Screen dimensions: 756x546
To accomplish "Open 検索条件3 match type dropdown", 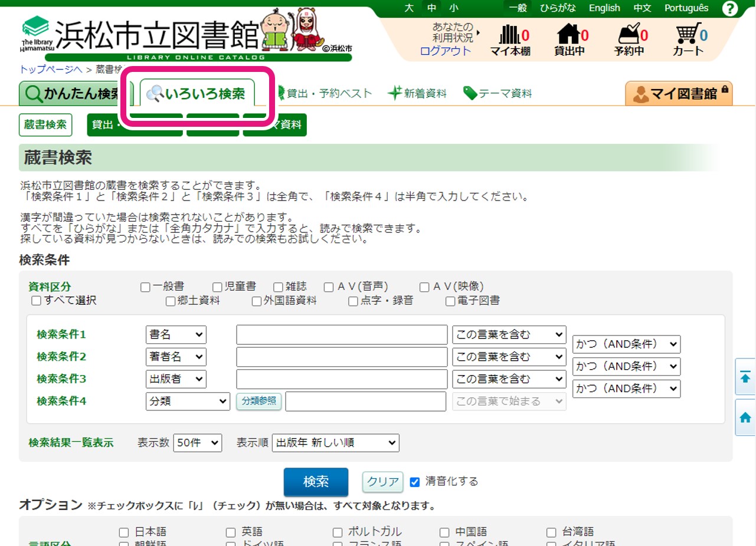I will 509,379.
